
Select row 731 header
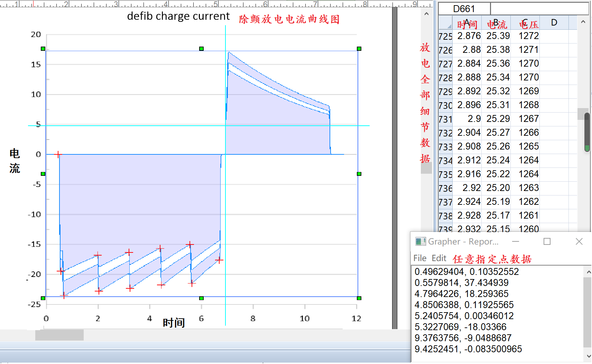coord(445,119)
